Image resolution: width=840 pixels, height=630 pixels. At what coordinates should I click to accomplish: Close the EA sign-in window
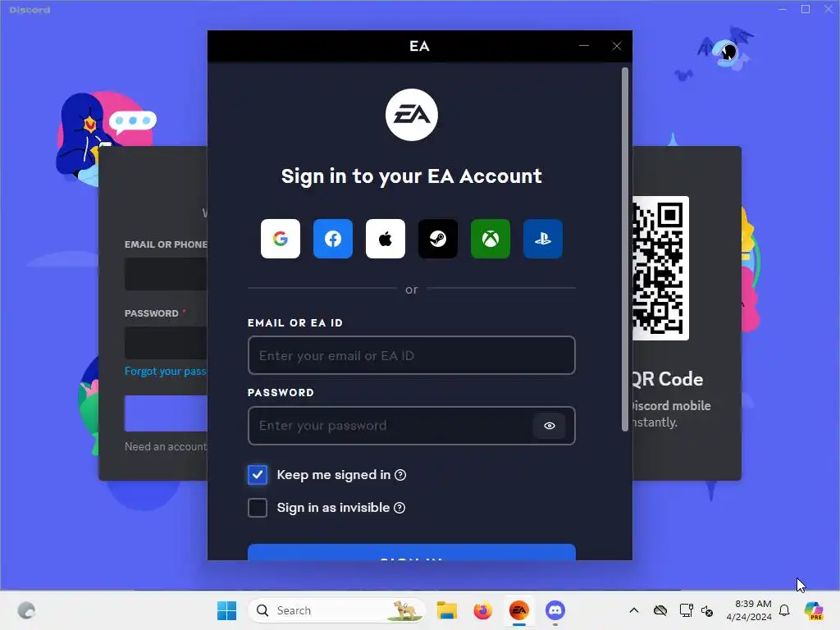617,46
